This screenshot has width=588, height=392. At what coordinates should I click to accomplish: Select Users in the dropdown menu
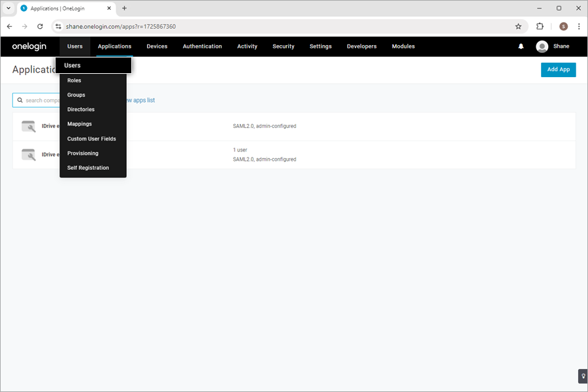coord(93,65)
